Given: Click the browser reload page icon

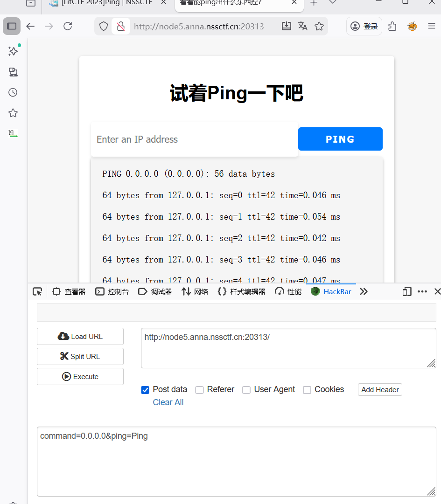Looking at the screenshot, I should click(x=68, y=26).
